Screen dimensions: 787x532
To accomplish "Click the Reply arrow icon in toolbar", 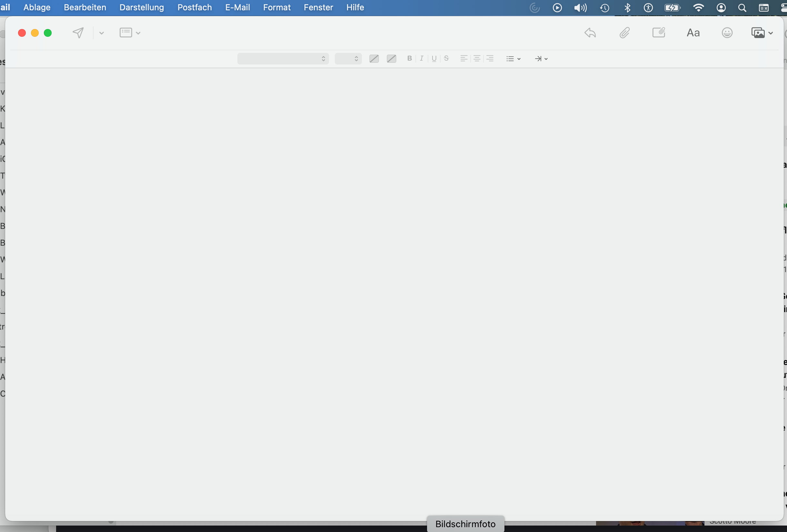I will pos(590,33).
